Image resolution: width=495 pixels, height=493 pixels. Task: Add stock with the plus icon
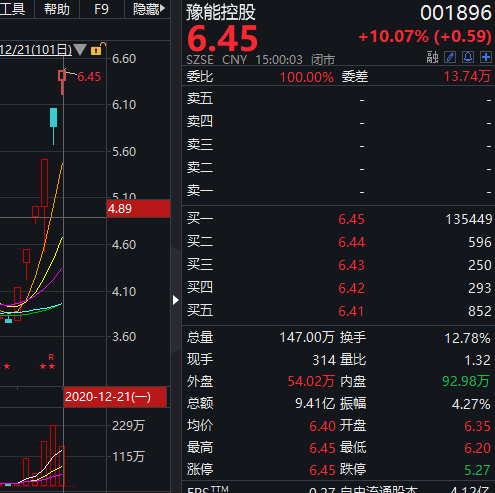tap(486, 57)
